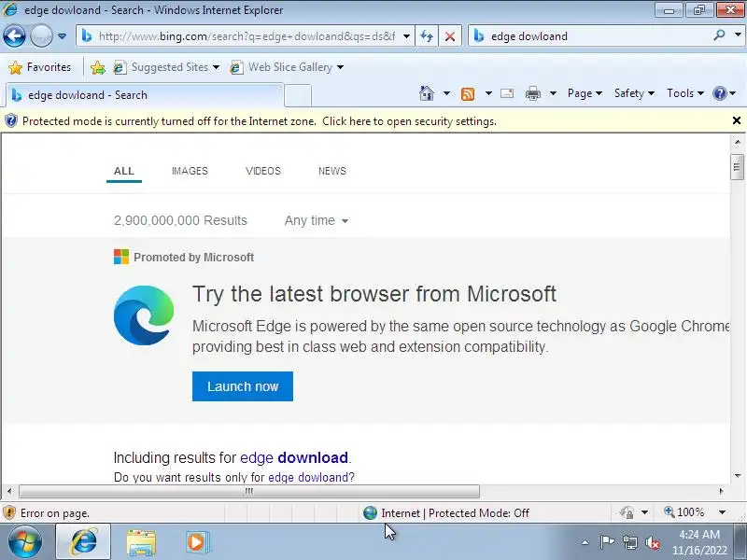
Task: Expand the Feeds dropdown arrow
Action: tap(488, 93)
